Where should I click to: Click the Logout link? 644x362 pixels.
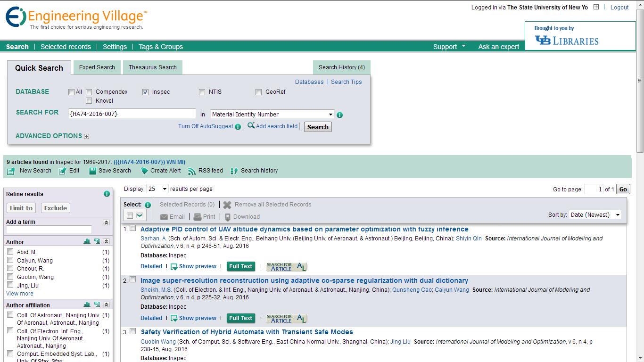(619, 8)
